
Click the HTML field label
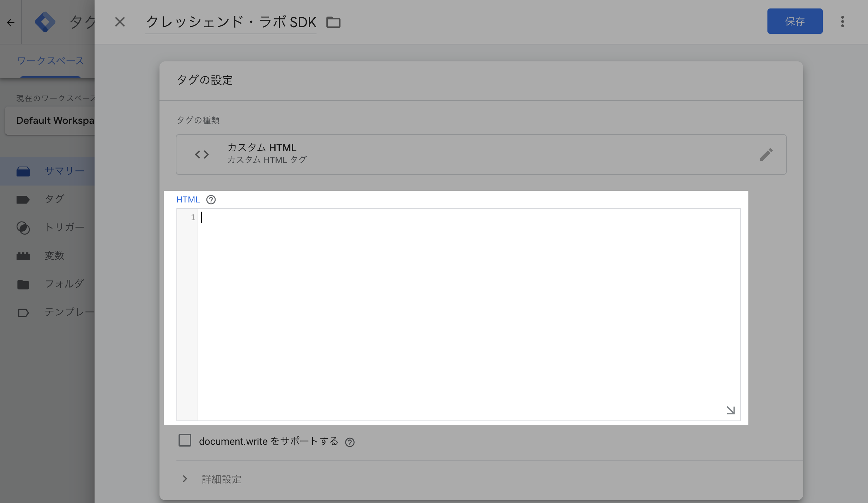click(x=188, y=200)
